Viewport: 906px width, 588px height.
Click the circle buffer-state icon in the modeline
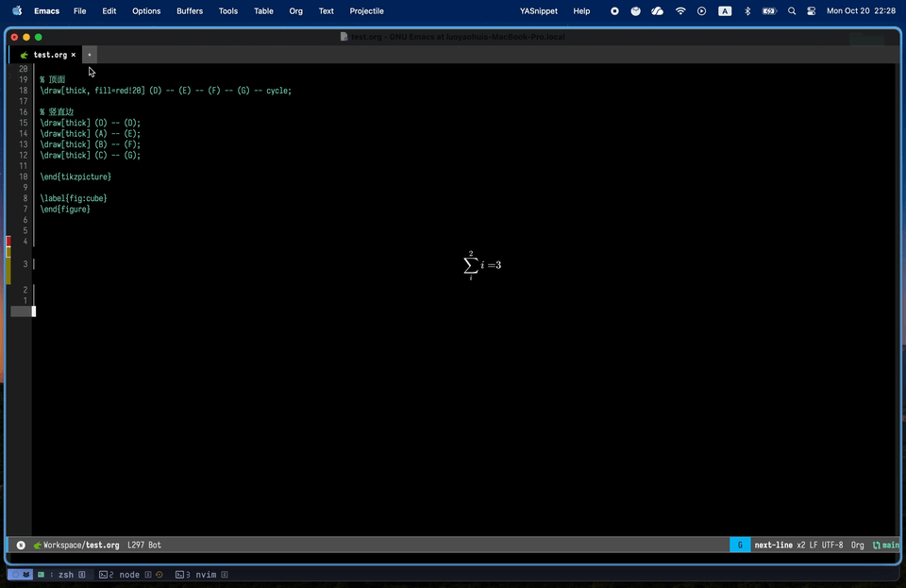[20, 545]
